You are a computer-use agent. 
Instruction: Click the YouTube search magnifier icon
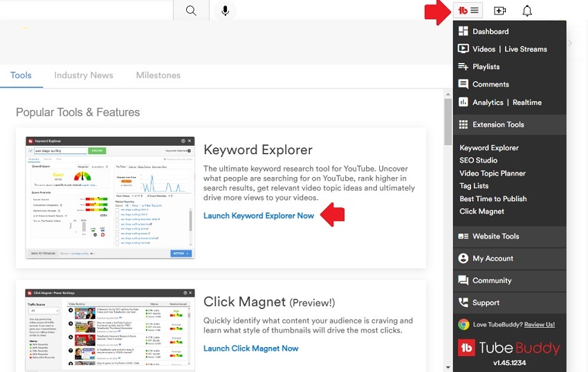click(191, 10)
